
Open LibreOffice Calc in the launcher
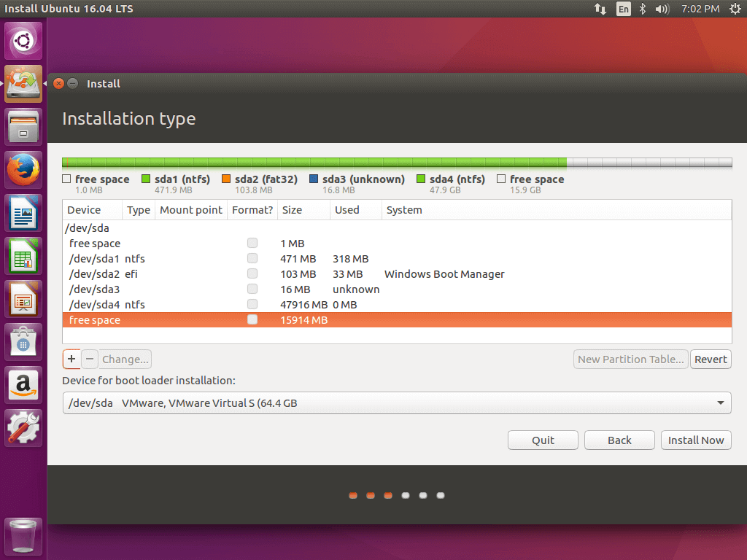coord(23,257)
